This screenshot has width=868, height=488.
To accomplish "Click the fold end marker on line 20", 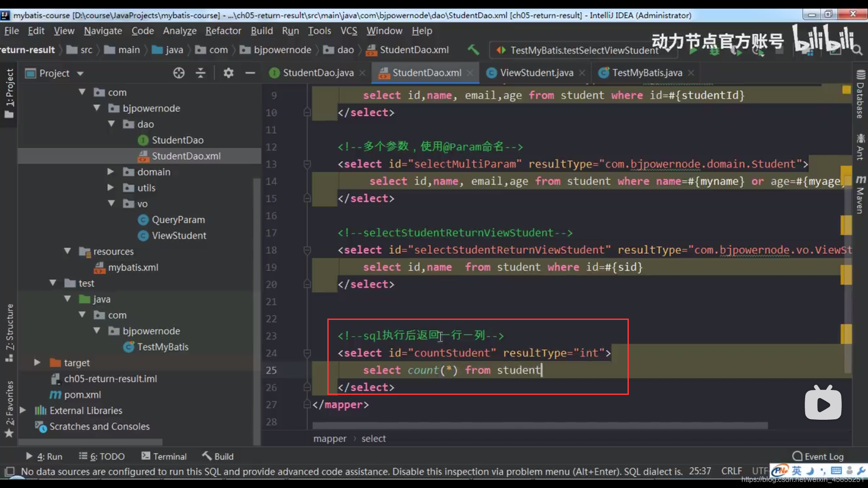I will (x=307, y=284).
